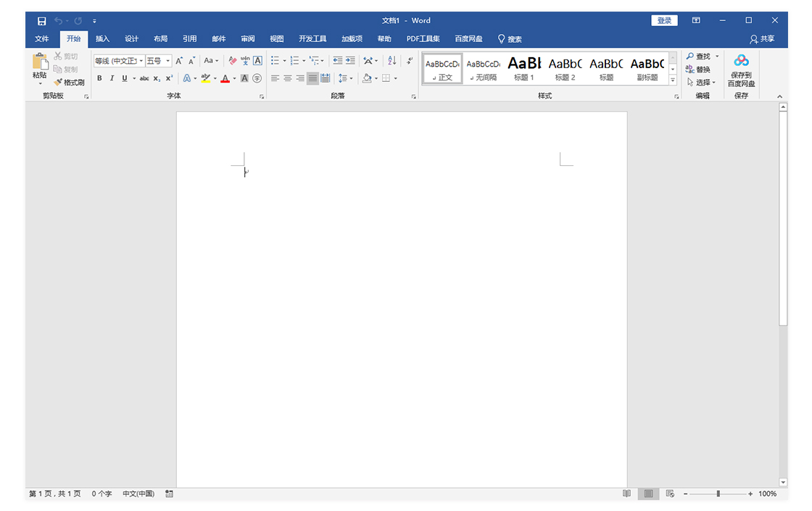Click the Sort A-Z icon

(392, 61)
